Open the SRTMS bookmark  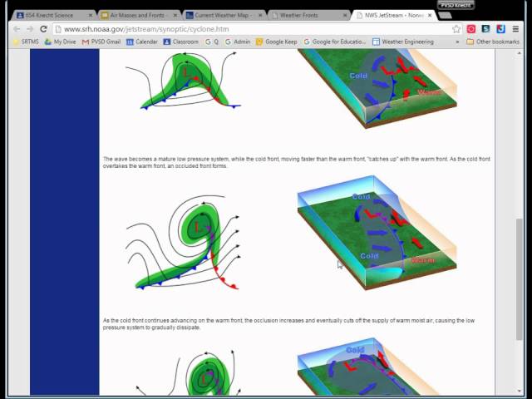coord(26,42)
